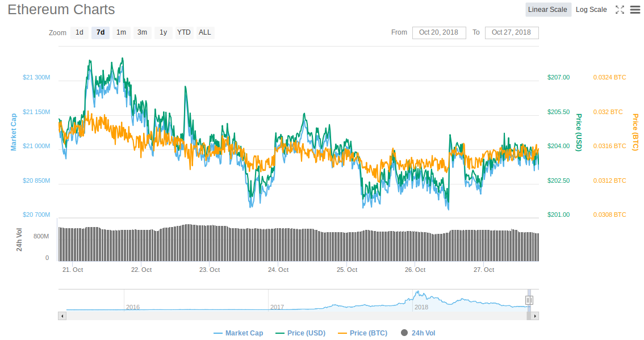Click the 2018 marker in navigator
644x340 pixels.
coord(421,307)
